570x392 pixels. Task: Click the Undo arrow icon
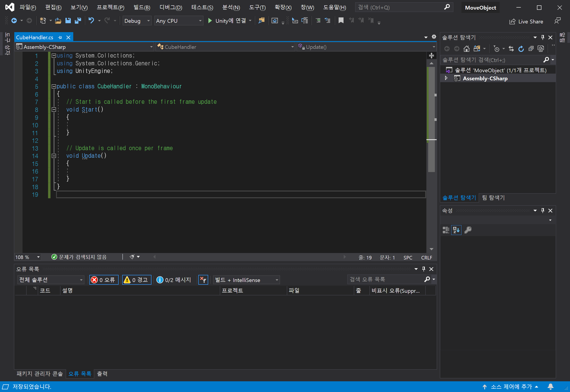click(91, 21)
